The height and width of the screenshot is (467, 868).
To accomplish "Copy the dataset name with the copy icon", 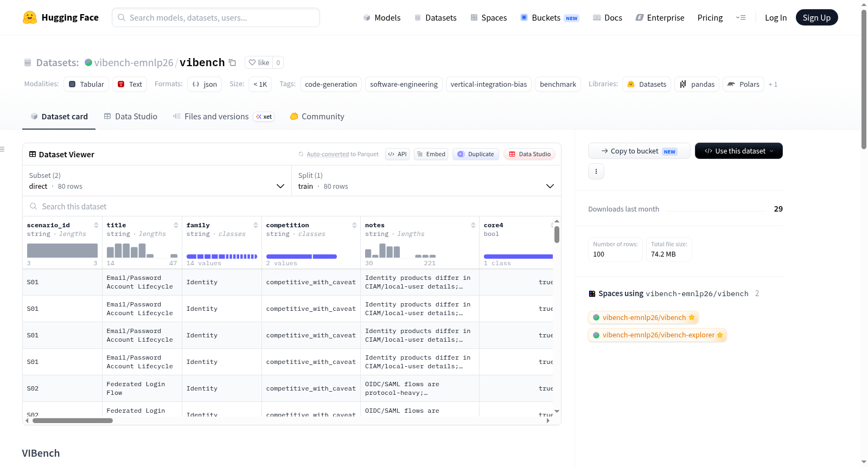I will click(x=232, y=62).
